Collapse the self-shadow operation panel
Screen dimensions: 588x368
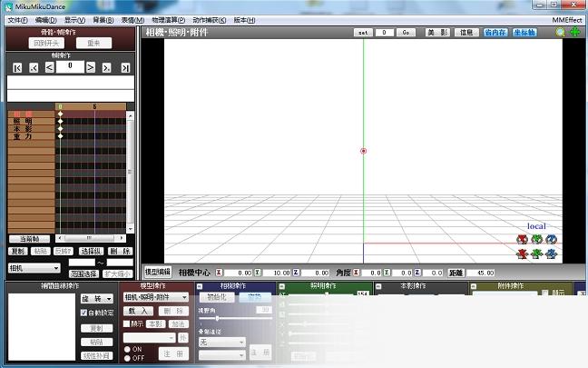coord(378,286)
